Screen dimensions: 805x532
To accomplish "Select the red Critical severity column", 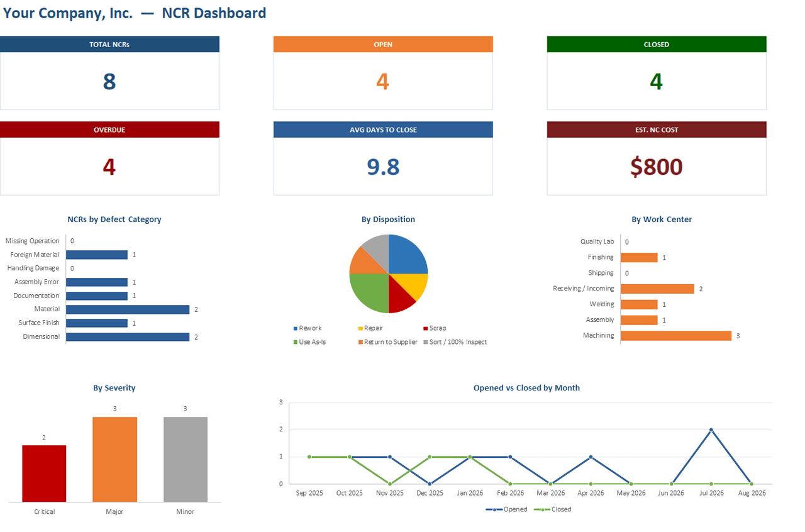I will (44, 474).
